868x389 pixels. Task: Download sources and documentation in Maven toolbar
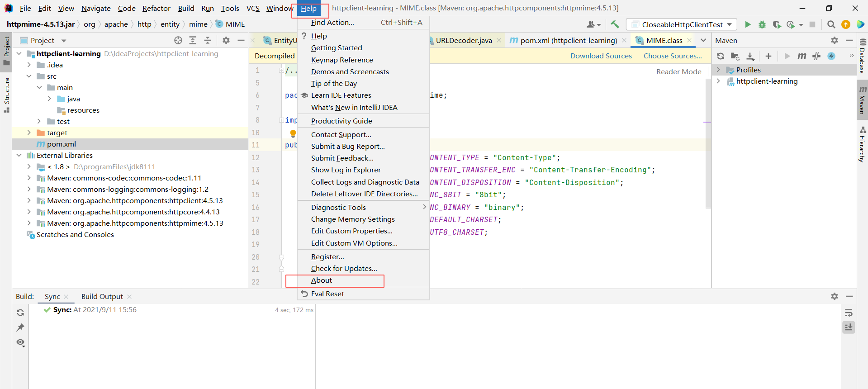click(x=750, y=56)
